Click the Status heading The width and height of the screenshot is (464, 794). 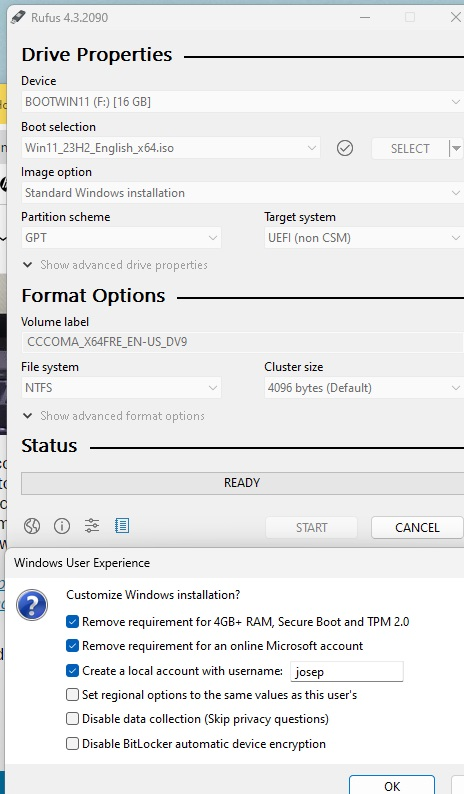tap(49, 446)
